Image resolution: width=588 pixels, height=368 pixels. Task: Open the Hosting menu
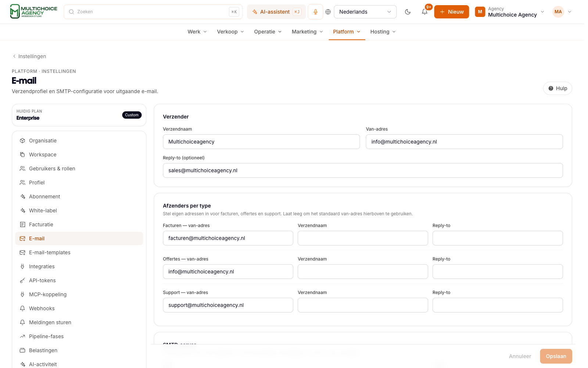[383, 32]
